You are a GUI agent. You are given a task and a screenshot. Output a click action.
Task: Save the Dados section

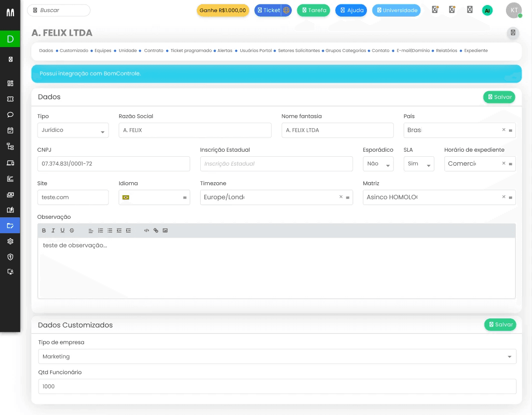(499, 97)
